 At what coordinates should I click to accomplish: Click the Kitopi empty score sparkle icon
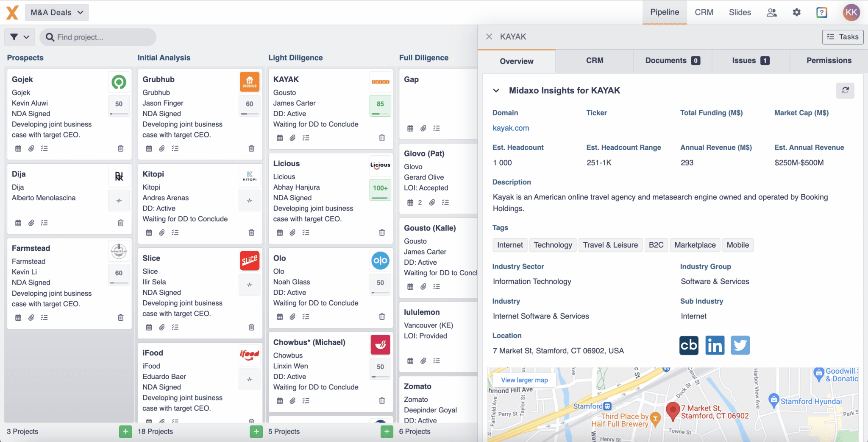pyautogui.click(x=250, y=201)
